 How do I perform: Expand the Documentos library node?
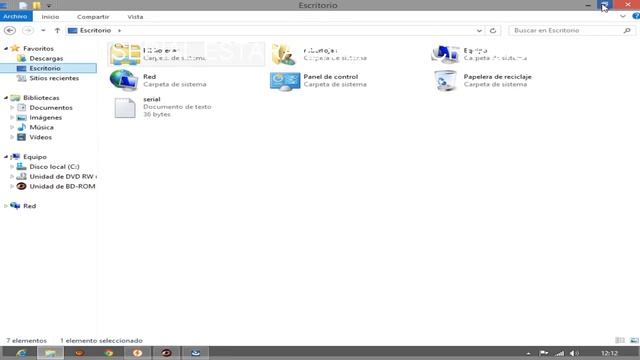pyautogui.click(x=12, y=108)
